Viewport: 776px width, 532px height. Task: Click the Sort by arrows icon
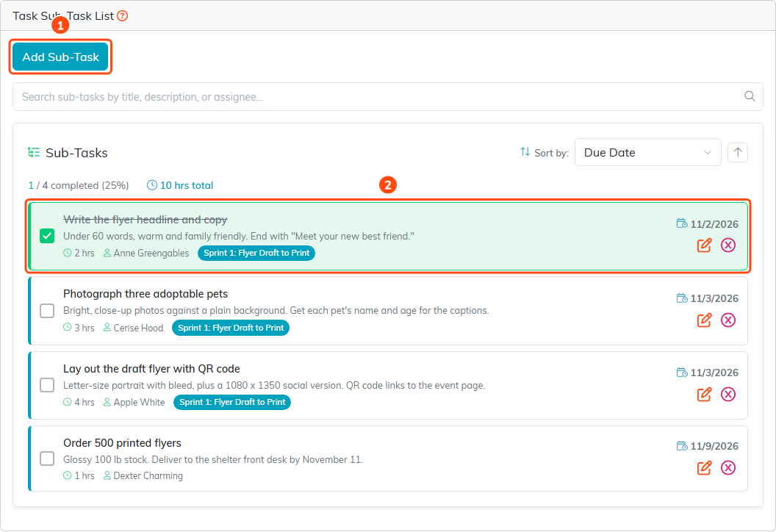pos(525,152)
